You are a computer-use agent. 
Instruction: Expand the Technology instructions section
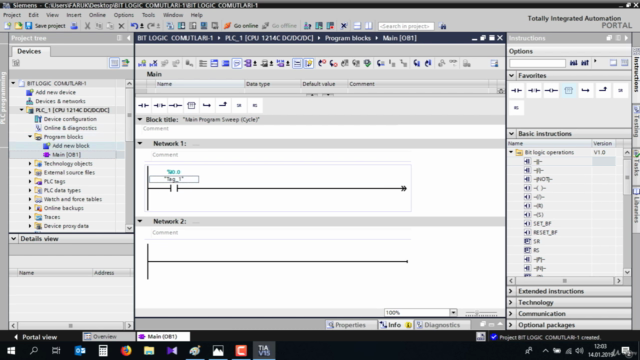pos(511,302)
